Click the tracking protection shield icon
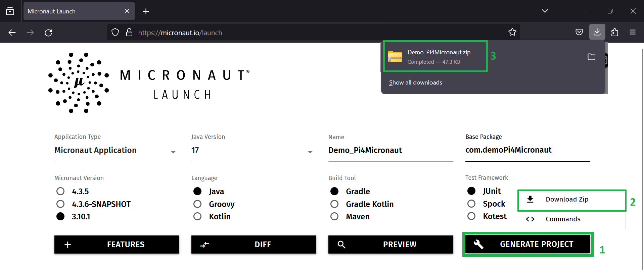This screenshot has width=644, height=270. tap(115, 33)
